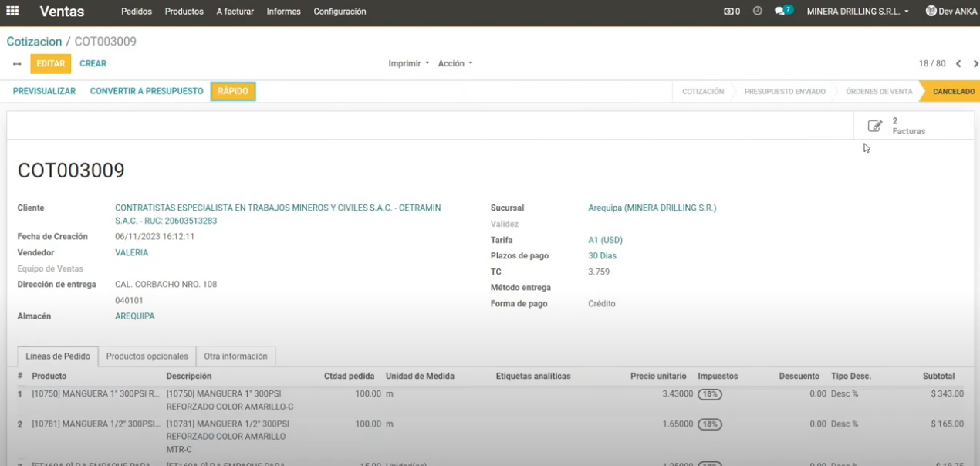The width and height of the screenshot is (980, 466).
Task: Switch to the Otra información tab
Action: tap(235, 356)
